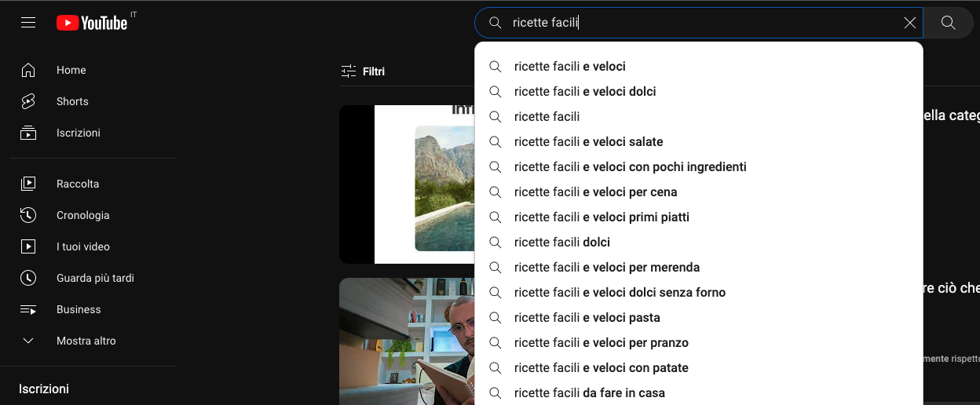The width and height of the screenshot is (980, 405).
Task: Open the hamburger guide menu
Action: point(28,23)
